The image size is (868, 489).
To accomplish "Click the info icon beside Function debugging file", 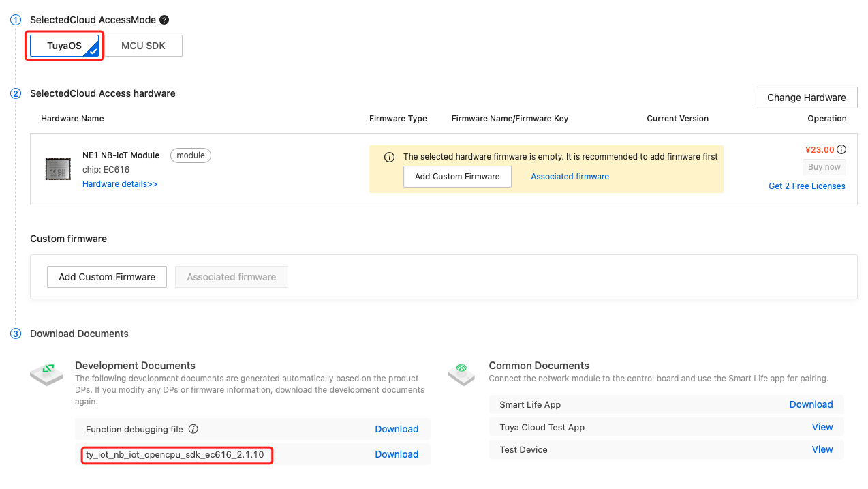I will [x=193, y=429].
